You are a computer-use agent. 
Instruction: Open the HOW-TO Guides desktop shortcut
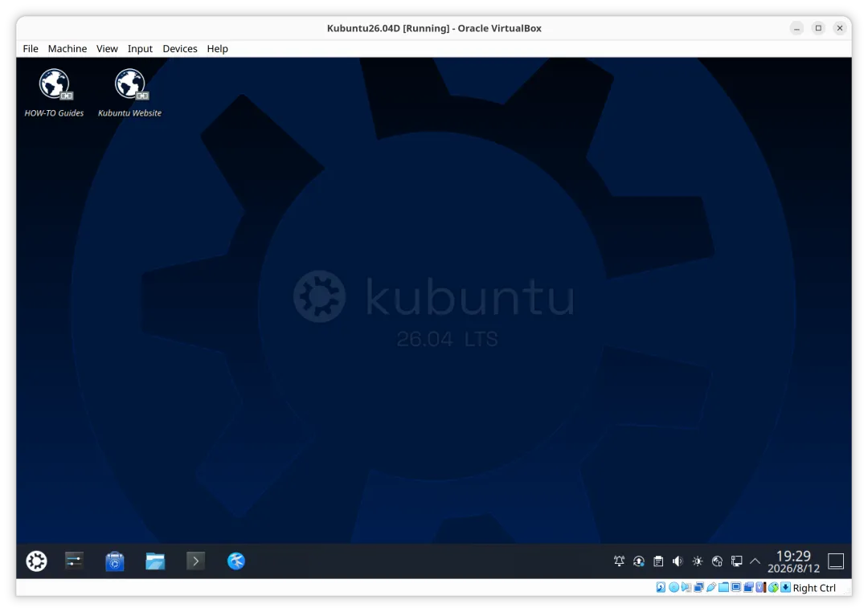pos(54,93)
